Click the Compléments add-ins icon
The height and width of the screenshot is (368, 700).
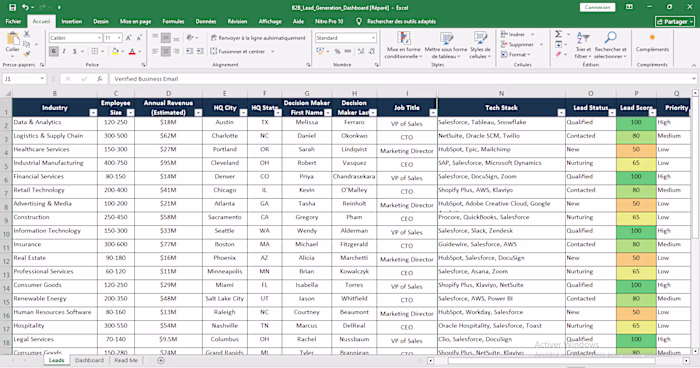pyautogui.click(x=652, y=42)
